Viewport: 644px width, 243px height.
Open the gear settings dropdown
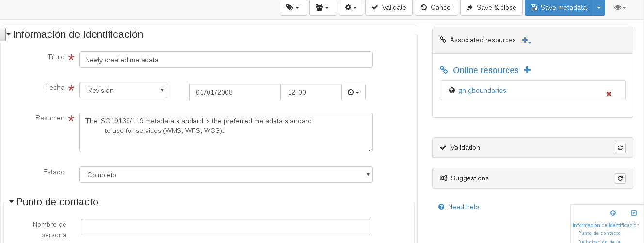351,8
